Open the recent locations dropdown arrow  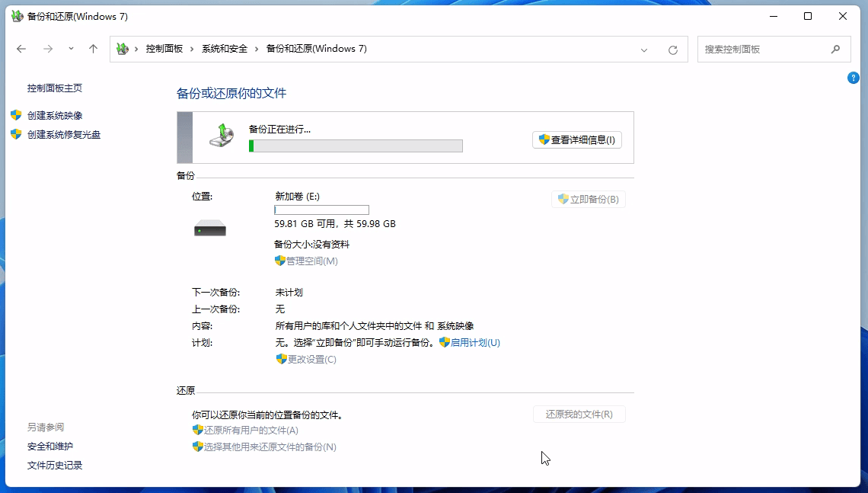coord(71,49)
